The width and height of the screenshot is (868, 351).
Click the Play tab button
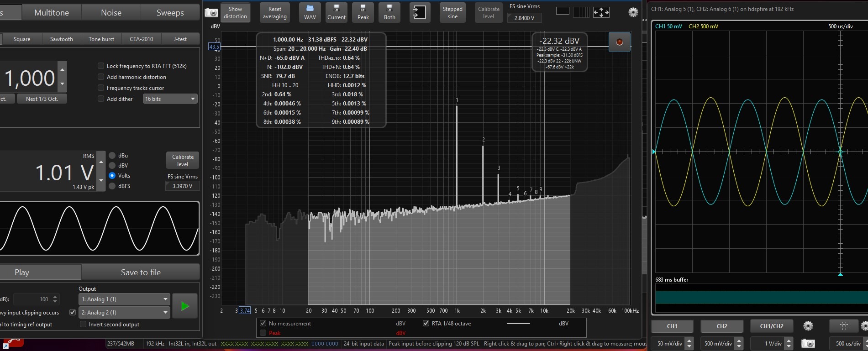point(40,272)
